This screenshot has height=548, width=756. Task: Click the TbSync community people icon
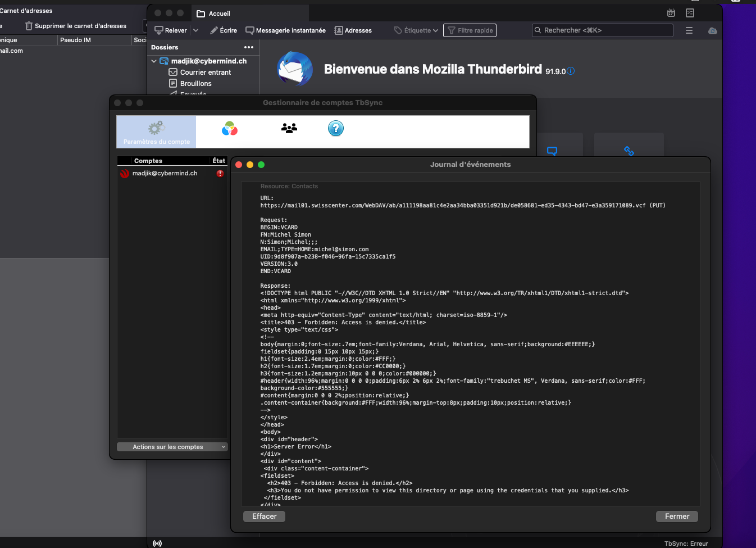(x=289, y=129)
